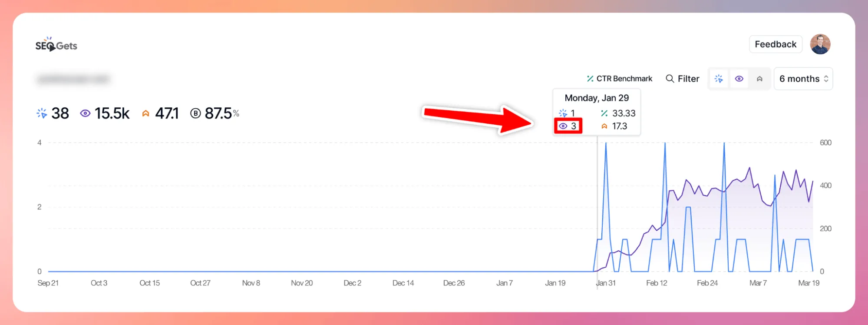Toggle impressions eye icon in toolbar
Screen dimensions: 868x325
tap(739, 79)
